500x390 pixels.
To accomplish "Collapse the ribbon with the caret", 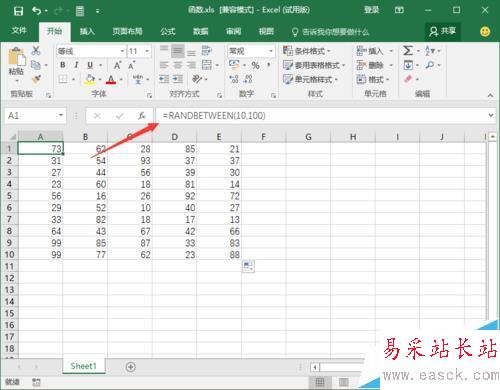I will click(490, 95).
